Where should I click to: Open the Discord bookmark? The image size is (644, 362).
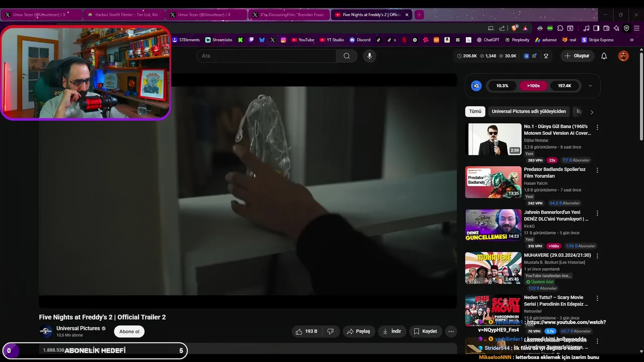click(x=360, y=40)
